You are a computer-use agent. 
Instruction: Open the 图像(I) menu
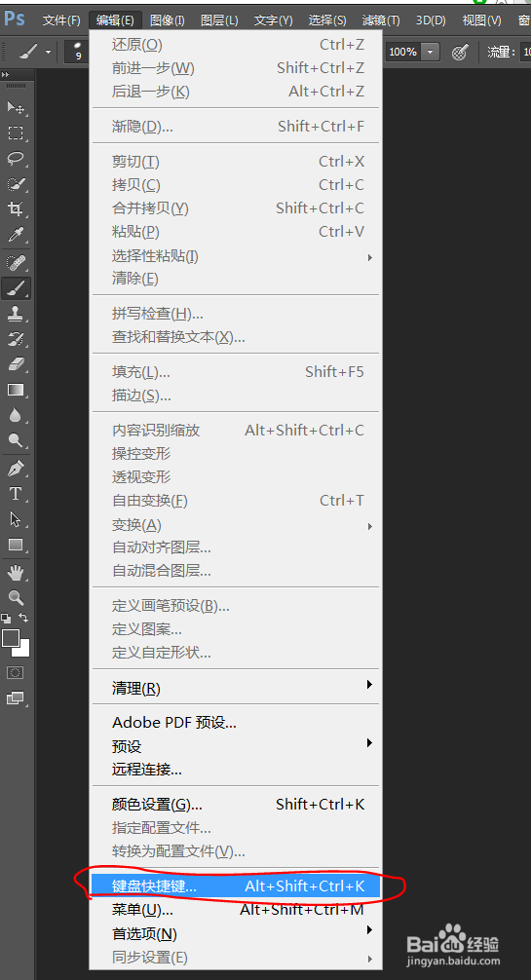[167, 20]
